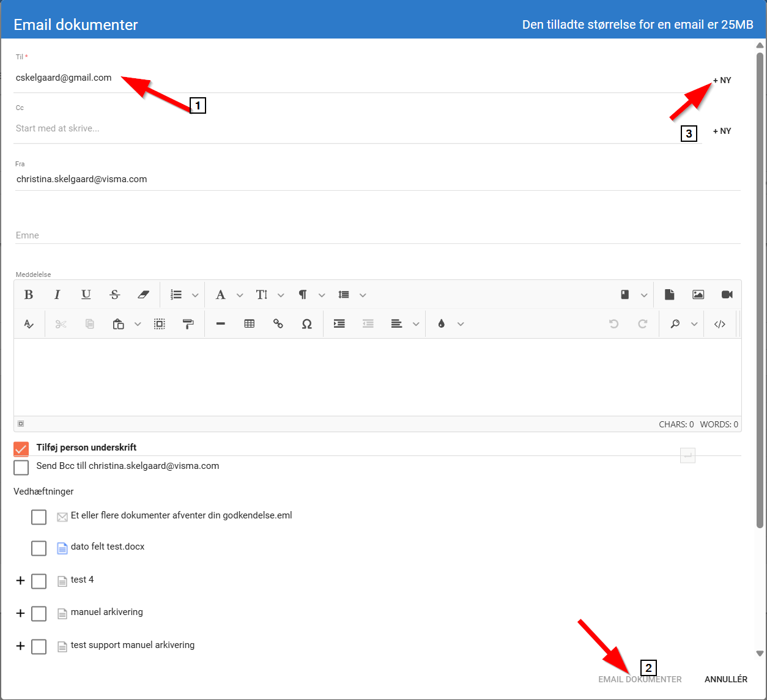Insert a hyperlink
Image resolution: width=767 pixels, height=700 pixels.
(278, 324)
